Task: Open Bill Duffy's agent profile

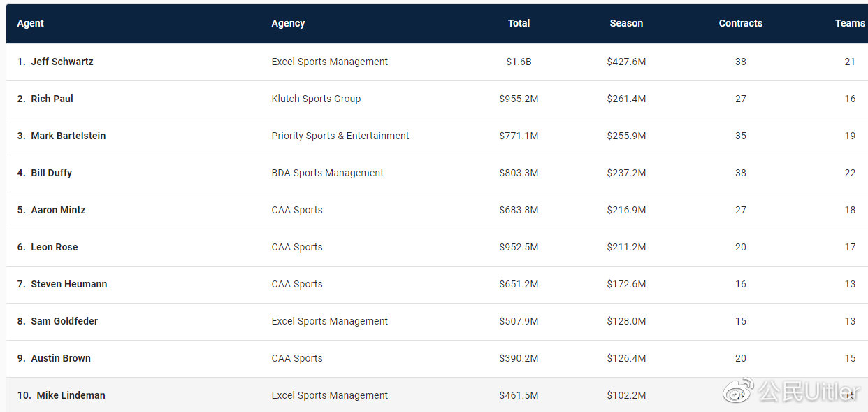Action: [x=51, y=173]
